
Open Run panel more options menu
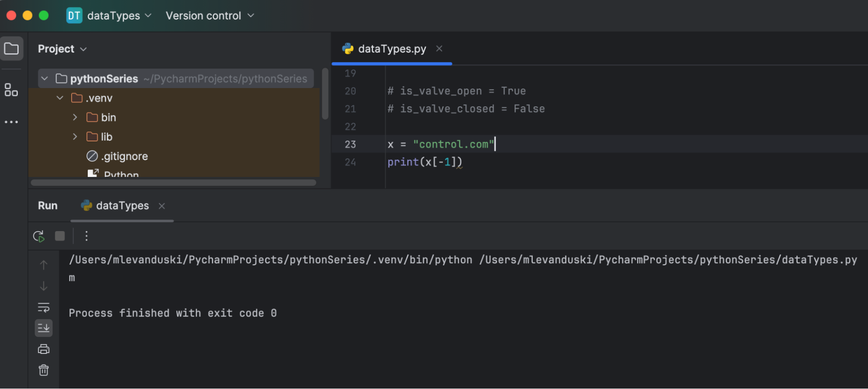(x=86, y=236)
